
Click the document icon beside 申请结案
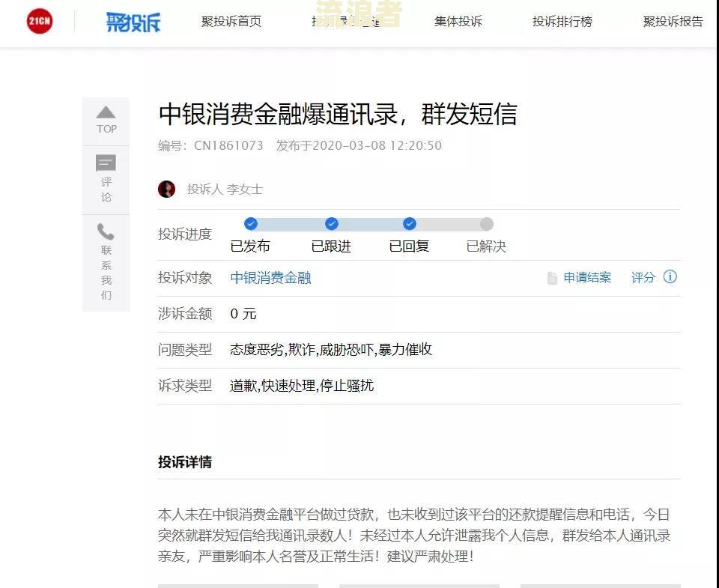tap(552, 278)
